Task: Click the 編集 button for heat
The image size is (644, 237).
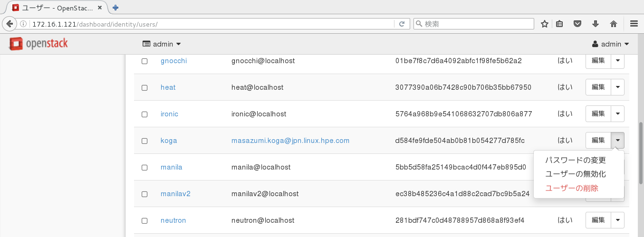Action: click(598, 87)
